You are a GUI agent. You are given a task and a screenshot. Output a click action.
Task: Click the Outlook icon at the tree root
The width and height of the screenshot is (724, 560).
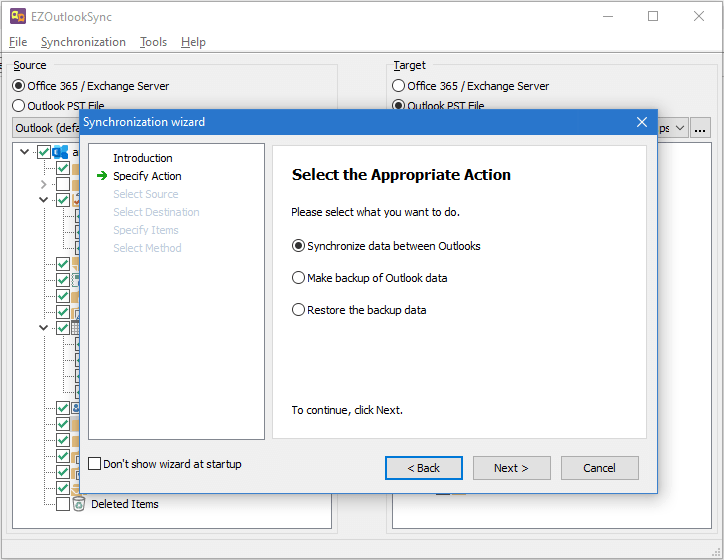(60, 152)
